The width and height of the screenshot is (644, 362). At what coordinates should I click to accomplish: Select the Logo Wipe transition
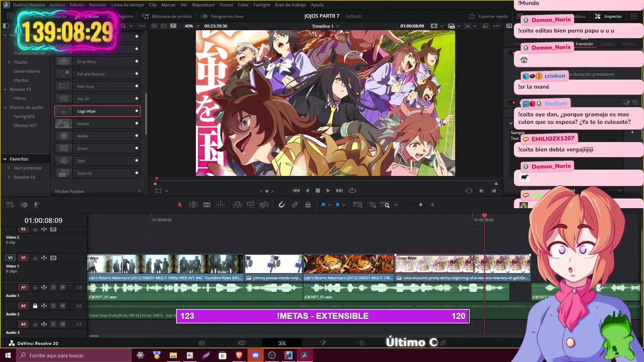point(97,111)
